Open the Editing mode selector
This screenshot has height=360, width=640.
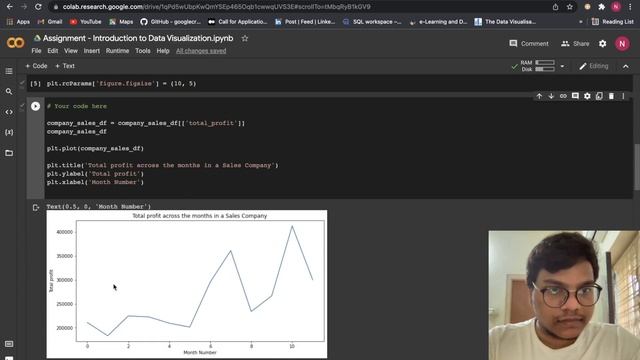point(594,66)
